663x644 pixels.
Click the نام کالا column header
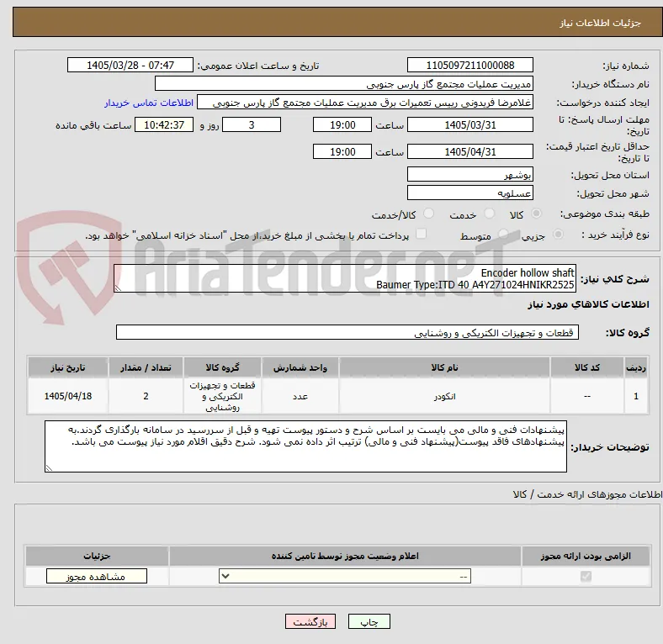(x=444, y=367)
